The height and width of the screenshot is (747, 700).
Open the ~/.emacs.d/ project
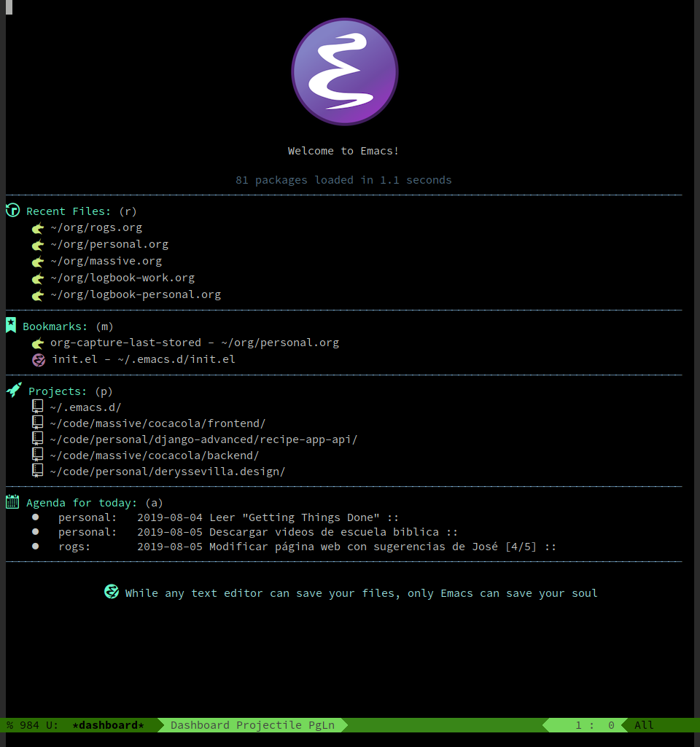[86, 407]
